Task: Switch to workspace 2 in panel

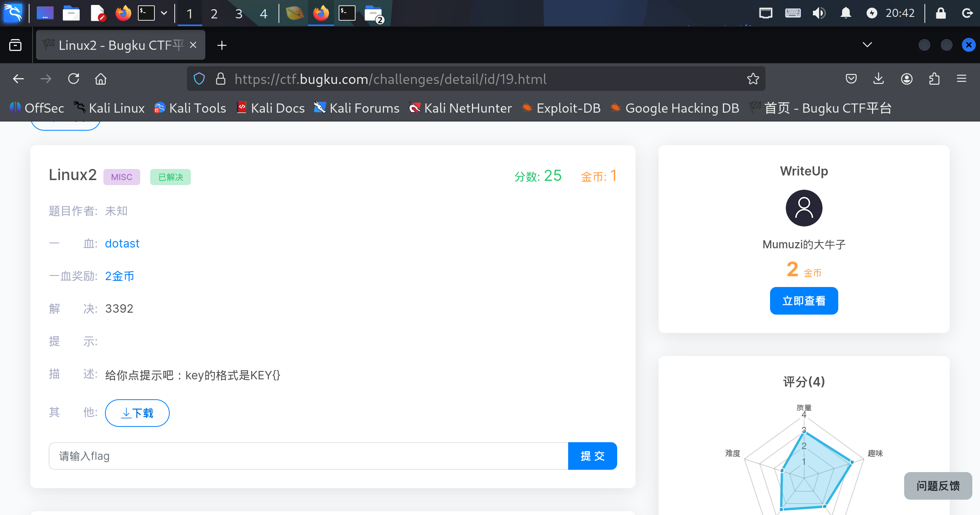Action: pos(214,14)
